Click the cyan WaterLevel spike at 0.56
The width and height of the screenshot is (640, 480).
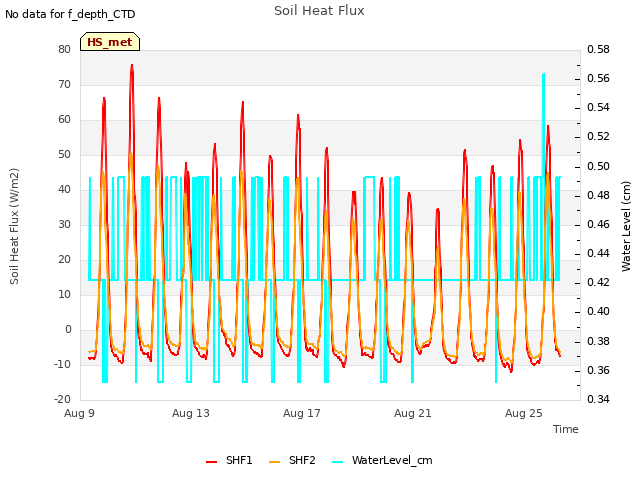click(x=543, y=75)
